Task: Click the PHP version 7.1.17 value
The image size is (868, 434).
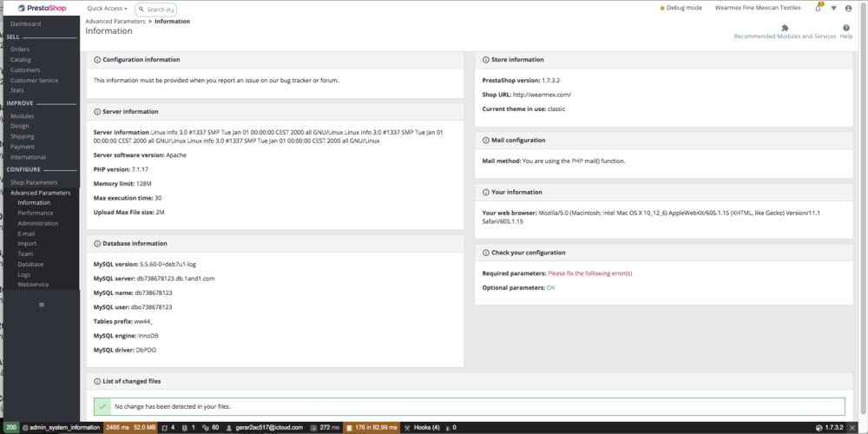Action: [140, 169]
